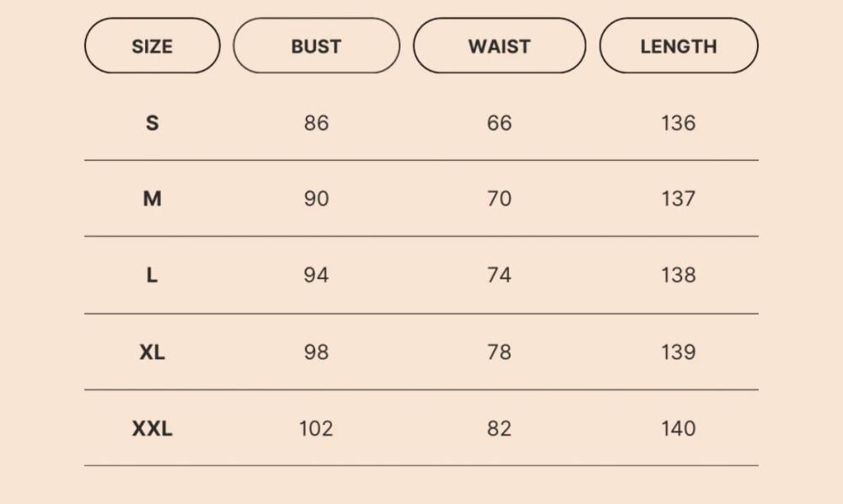843x504 pixels.
Task: Click length value 140
Action: pos(679,428)
